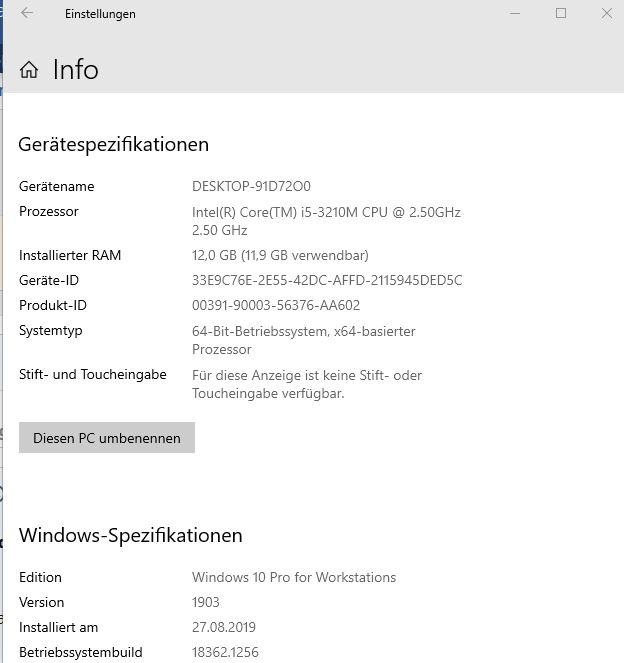
Task: Go back with the arrow icon
Action: (27, 13)
